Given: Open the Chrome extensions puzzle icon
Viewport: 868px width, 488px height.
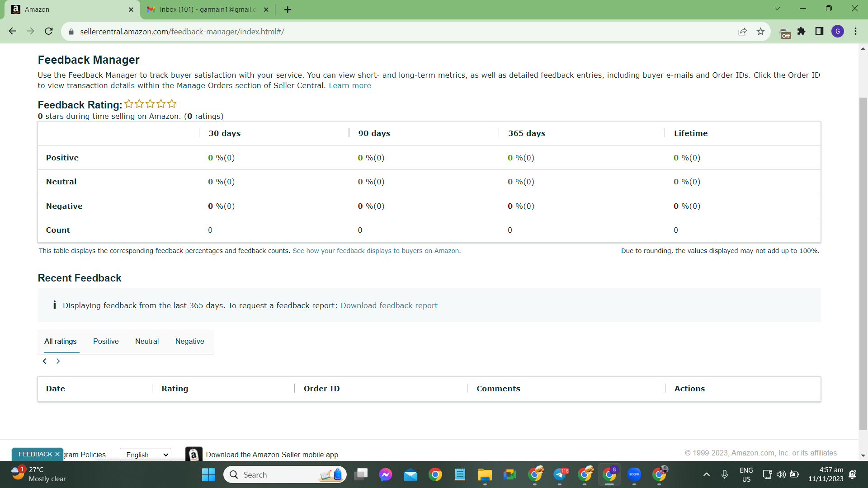Looking at the screenshot, I should [802, 31].
